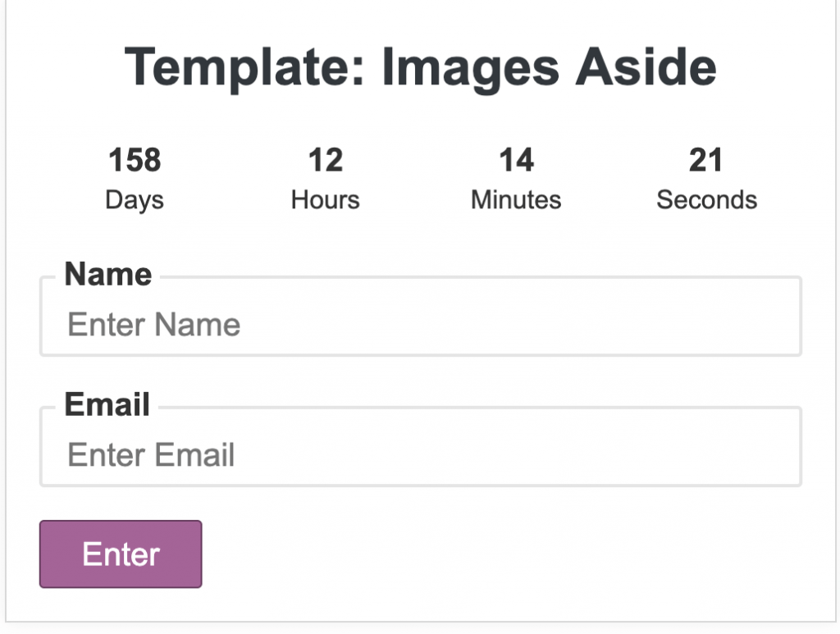Click the Enter Email placeholder text
The height and width of the screenshot is (634, 840).
pos(151,454)
